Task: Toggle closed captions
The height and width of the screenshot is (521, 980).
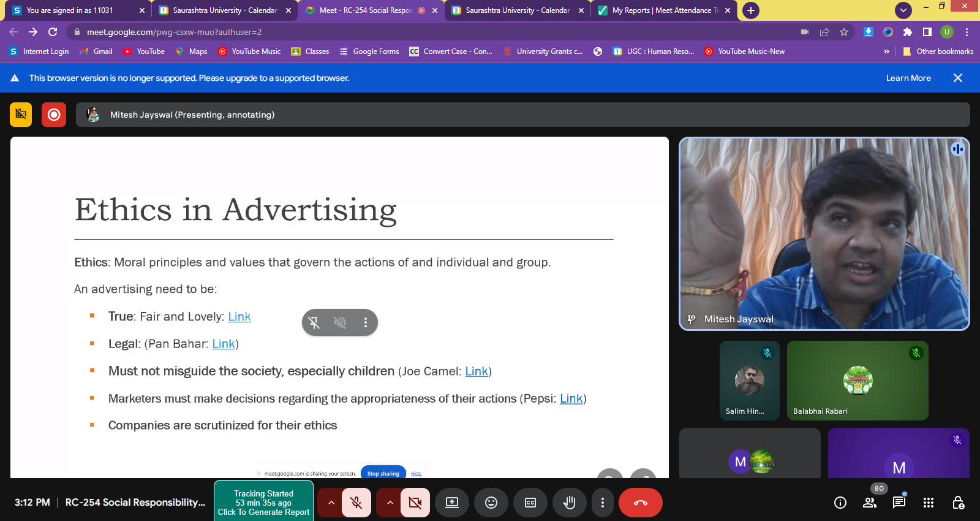Action: [530, 503]
